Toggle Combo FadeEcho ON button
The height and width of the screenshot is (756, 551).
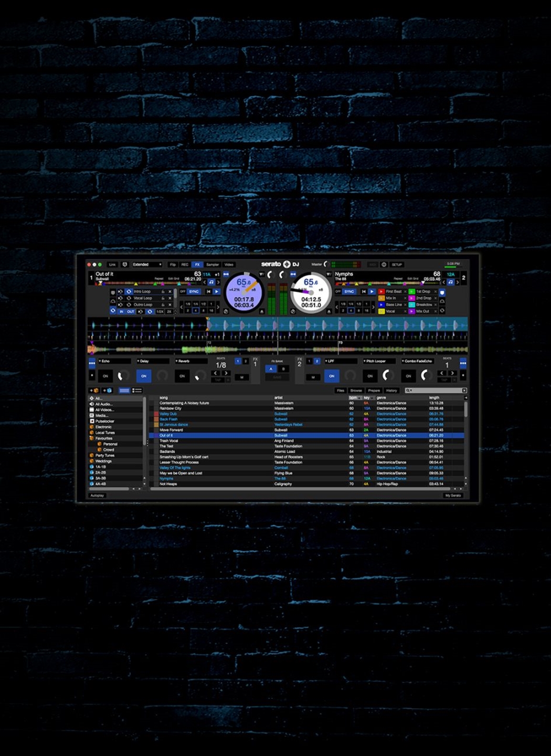tap(408, 376)
